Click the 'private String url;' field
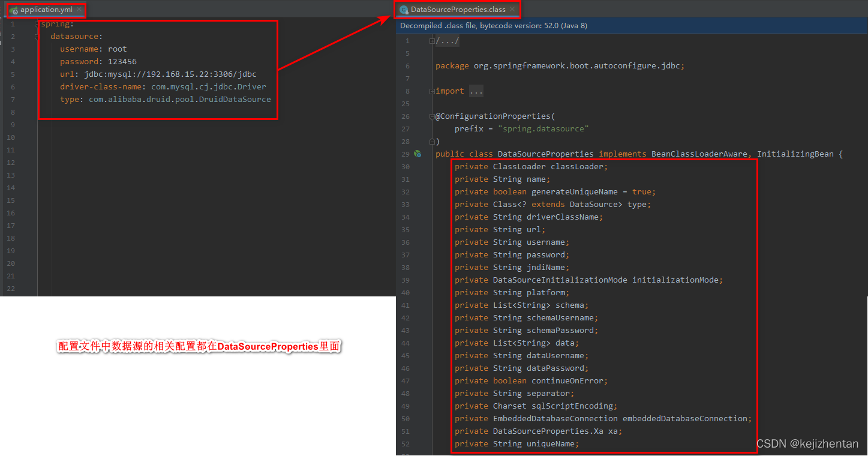 [500, 230]
